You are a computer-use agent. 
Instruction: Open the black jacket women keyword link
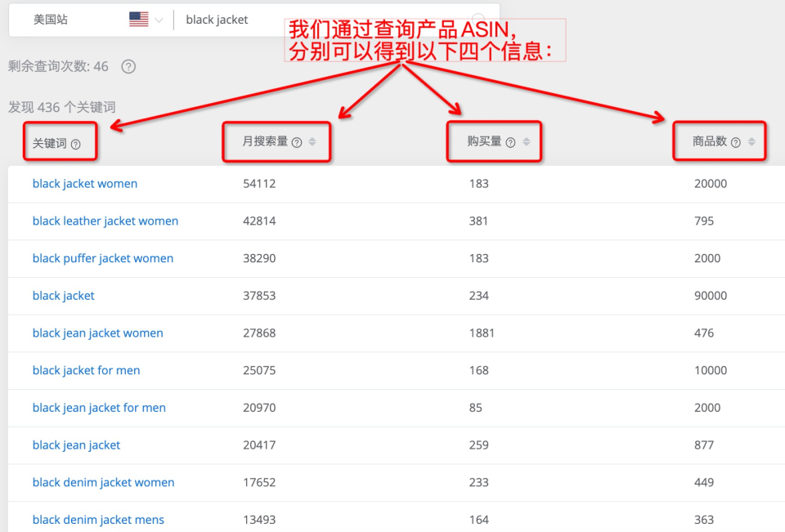coord(84,183)
